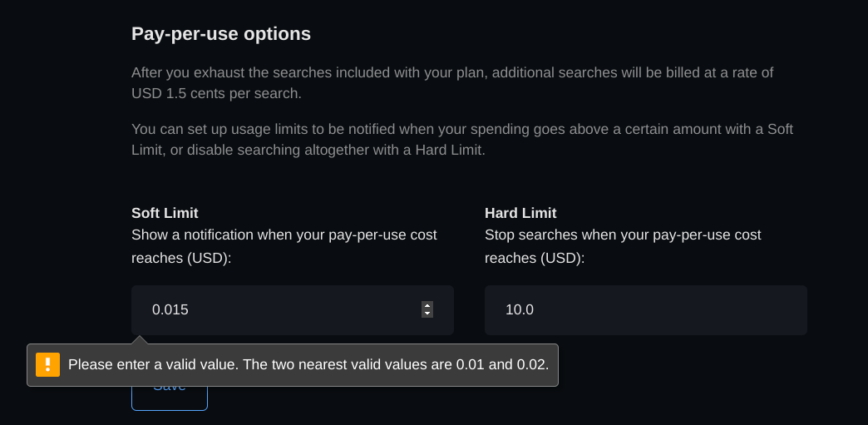
Task: Click "0.01 and 0.02" in the tooltip
Action: click(x=502, y=364)
